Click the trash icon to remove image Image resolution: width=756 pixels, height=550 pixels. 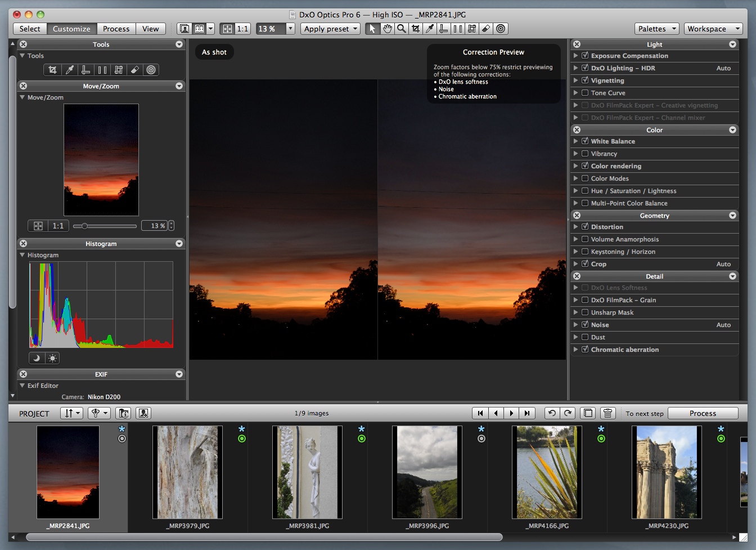point(607,413)
